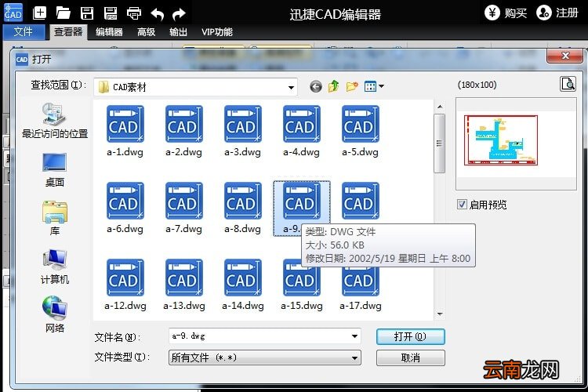
Task: Click the New file icon in title bar
Action: pos(39,13)
